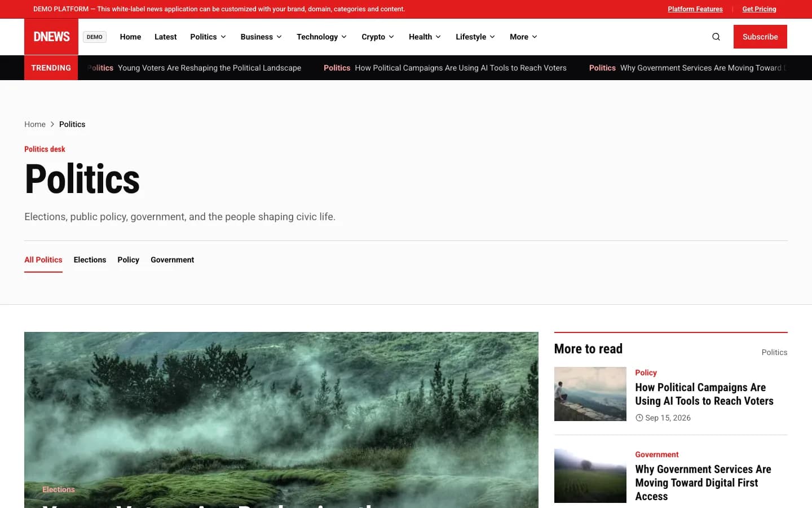Open sidebar headline How Political Campaigns Are Using AI

704,394
